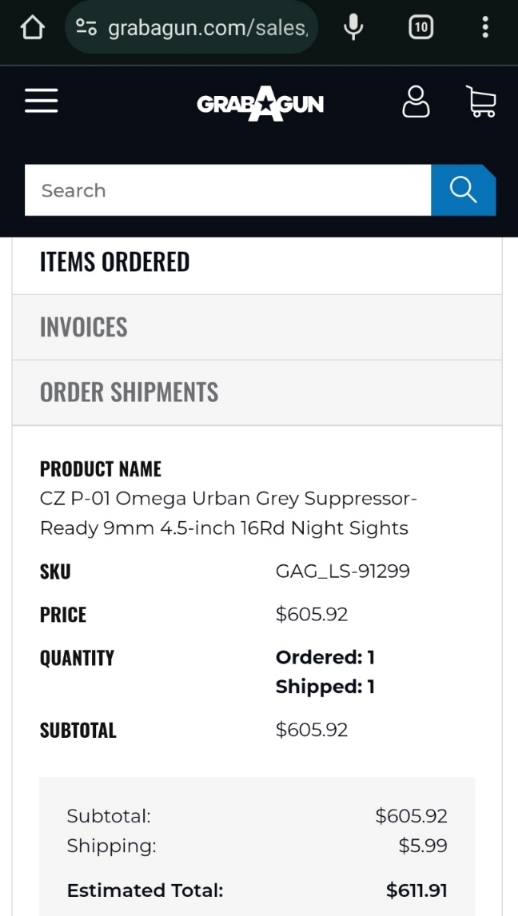The image size is (518, 916).
Task: Select the Items Ordered tab
Action: [x=257, y=262]
